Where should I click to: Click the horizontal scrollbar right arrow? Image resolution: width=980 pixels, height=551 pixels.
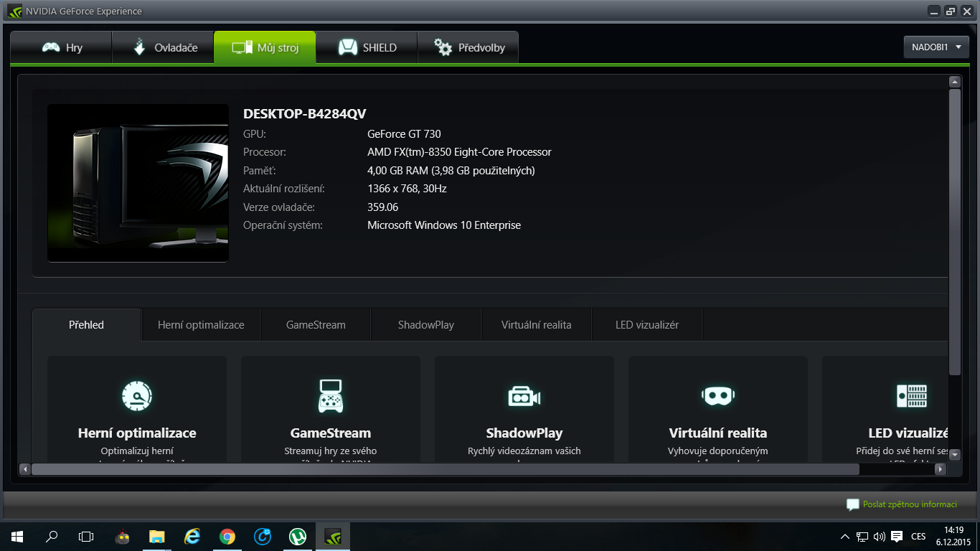940,469
